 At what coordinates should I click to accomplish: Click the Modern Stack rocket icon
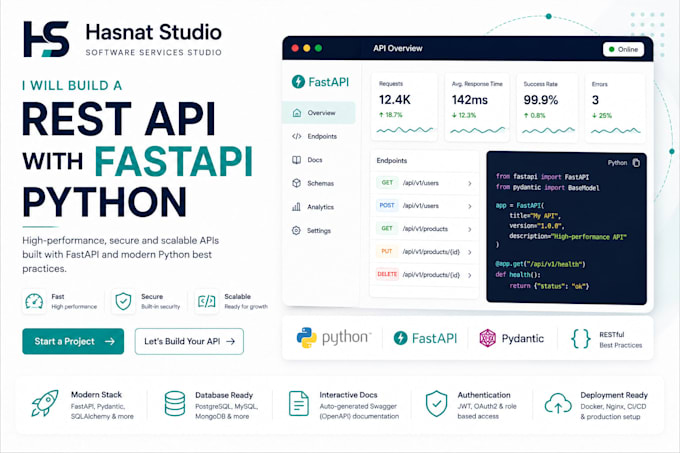point(45,403)
